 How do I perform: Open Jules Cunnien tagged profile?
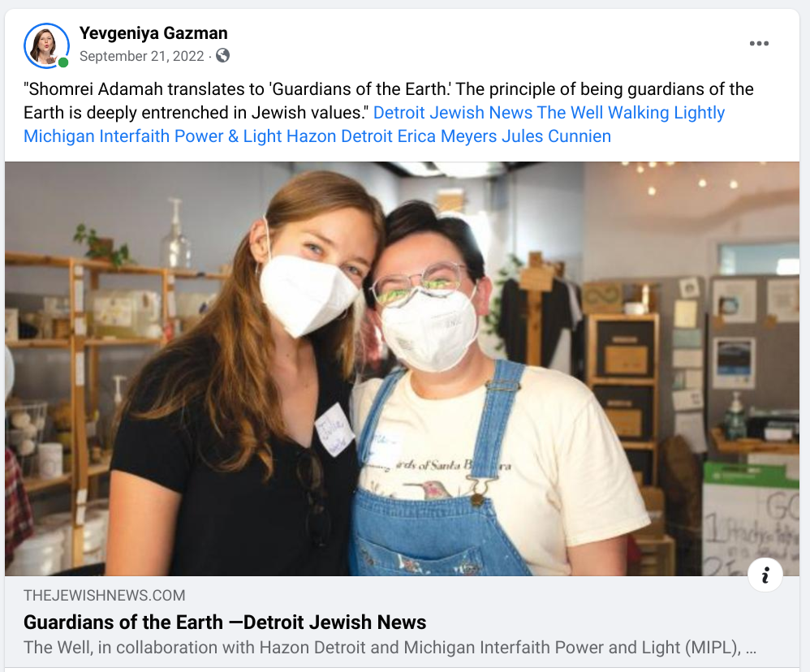coord(556,136)
